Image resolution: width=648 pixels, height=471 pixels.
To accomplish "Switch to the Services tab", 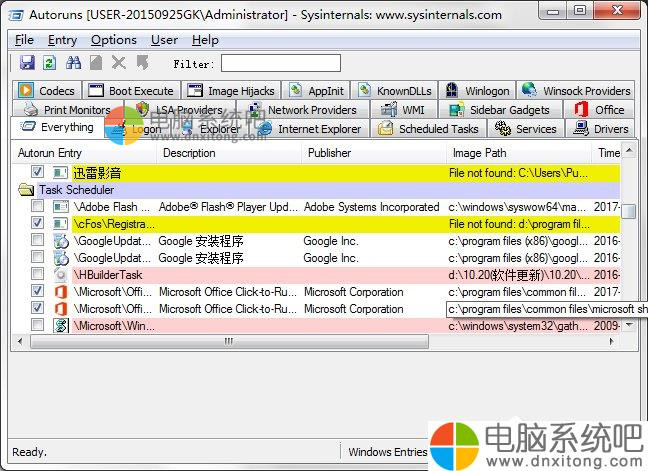I will pos(525,129).
